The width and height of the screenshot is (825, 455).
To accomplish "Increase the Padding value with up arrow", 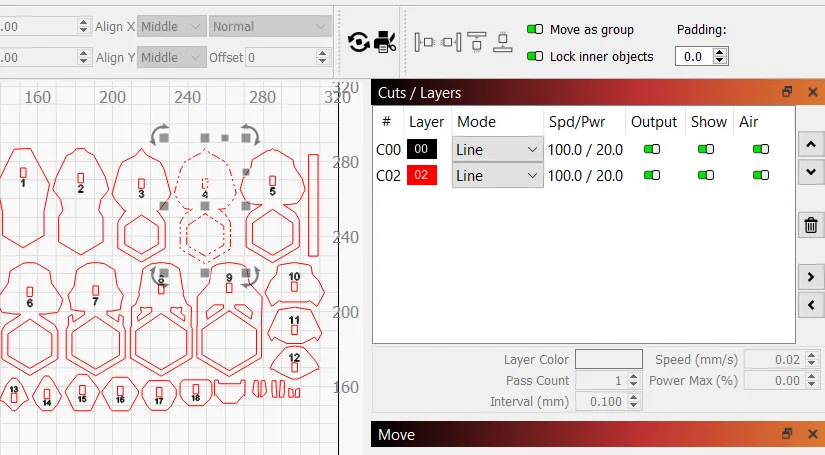I will pyautogui.click(x=720, y=52).
